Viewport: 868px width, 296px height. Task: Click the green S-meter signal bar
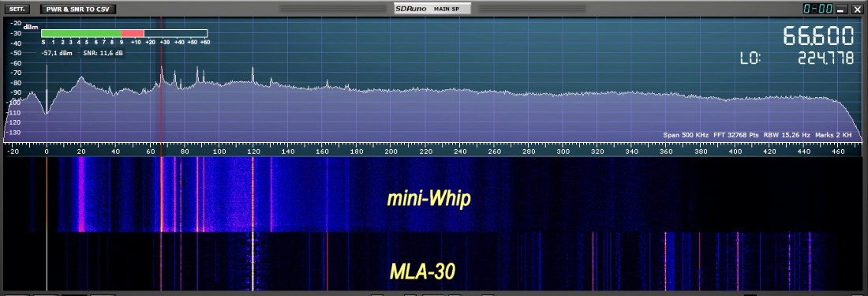[x=80, y=33]
